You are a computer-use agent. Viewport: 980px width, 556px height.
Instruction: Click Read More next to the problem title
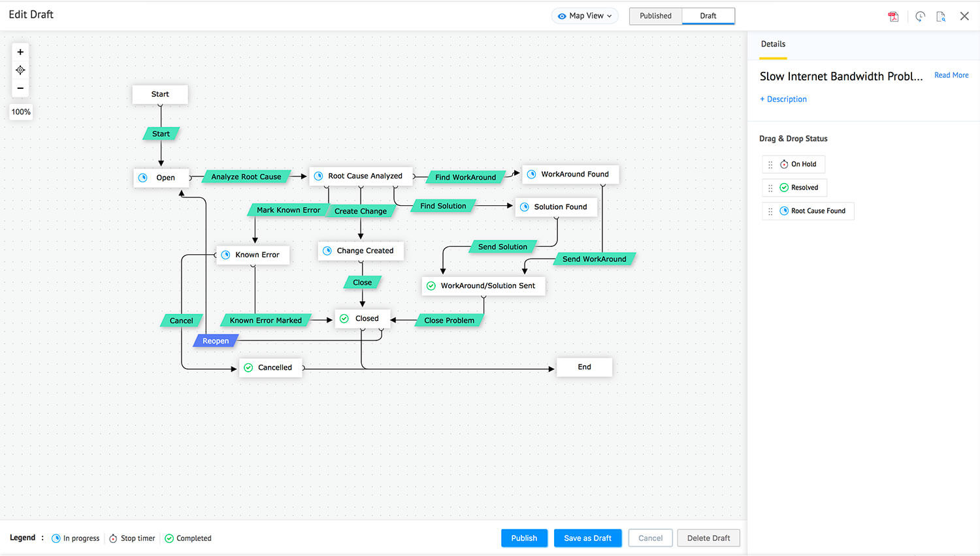tap(951, 74)
